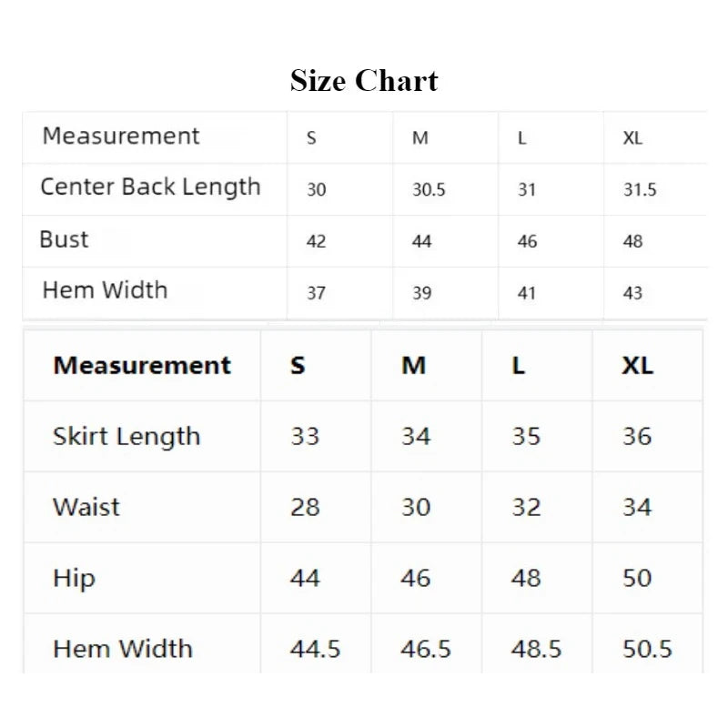The width and height of the screenshot is (728, 728).
Task: Click the waist value 28
Action: [305, 507]
